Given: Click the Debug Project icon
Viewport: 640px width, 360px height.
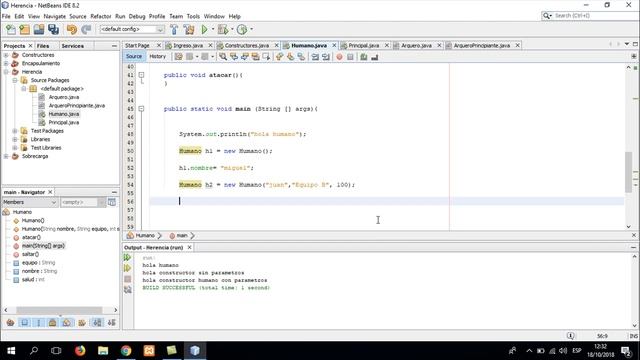Looking at the screenshot, I should point(223,29).
